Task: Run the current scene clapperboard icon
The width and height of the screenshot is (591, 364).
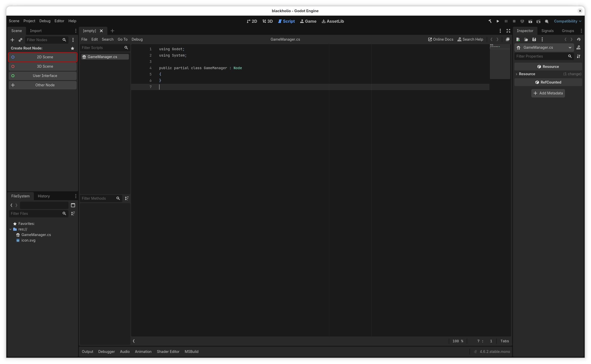Action: (530, 21)
